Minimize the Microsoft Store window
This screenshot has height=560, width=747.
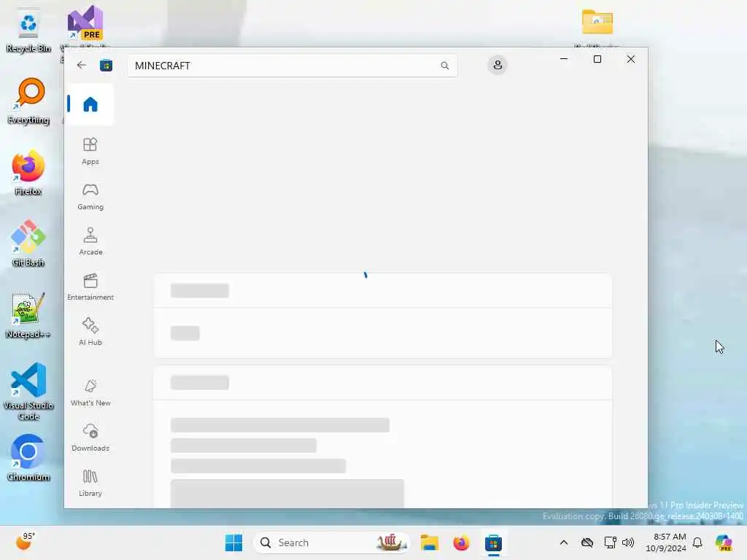(564, 59)
